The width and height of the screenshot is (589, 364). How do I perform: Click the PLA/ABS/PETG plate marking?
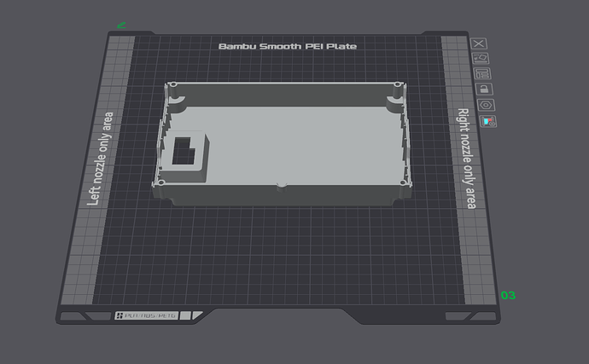(x=147, y=315)
